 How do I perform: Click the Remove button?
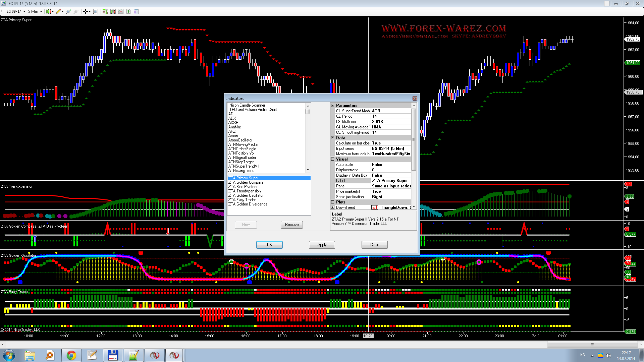point(291,225)
